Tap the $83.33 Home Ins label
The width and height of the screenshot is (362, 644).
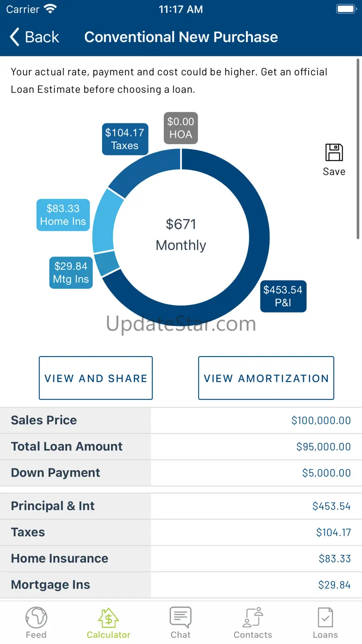click(63, 215)
